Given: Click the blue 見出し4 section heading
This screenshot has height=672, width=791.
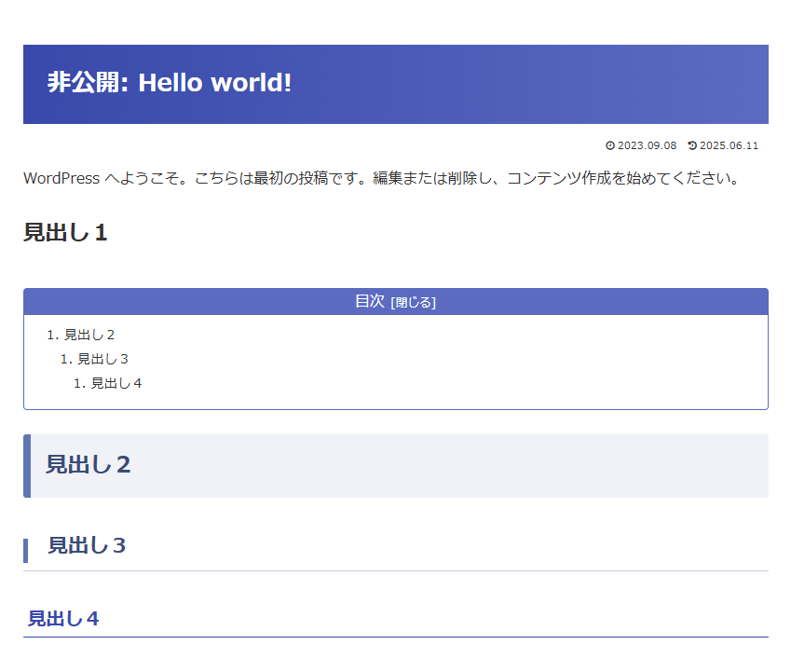Looking at the screenshot, I should click(63, 619).
